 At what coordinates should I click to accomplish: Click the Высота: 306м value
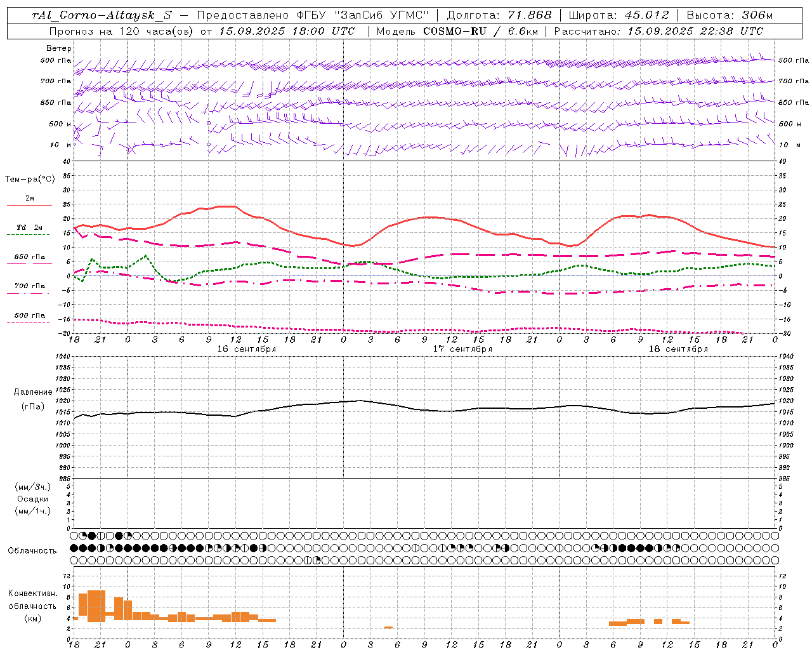click(730, 15)
